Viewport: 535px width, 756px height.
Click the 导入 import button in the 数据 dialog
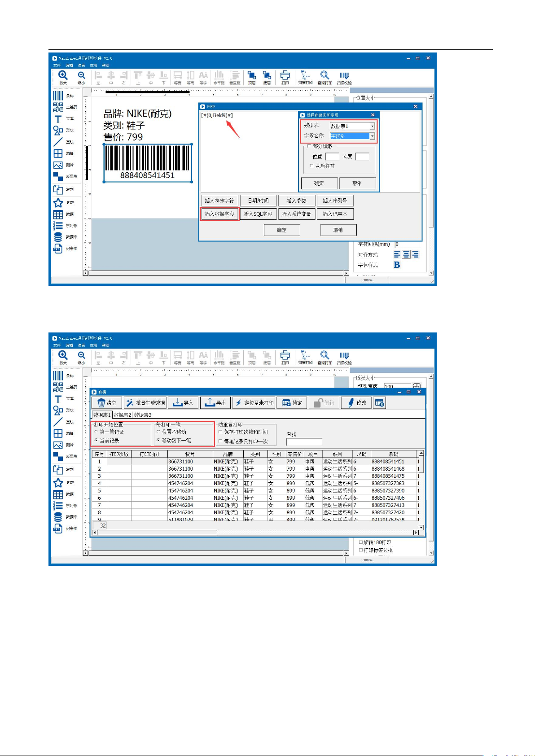184,403
